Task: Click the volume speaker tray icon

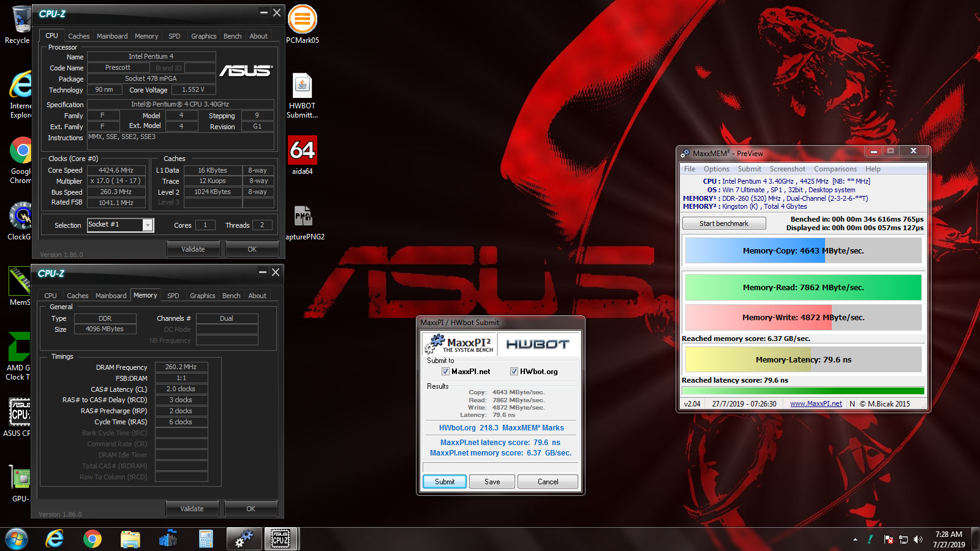Action: (918, 539)
